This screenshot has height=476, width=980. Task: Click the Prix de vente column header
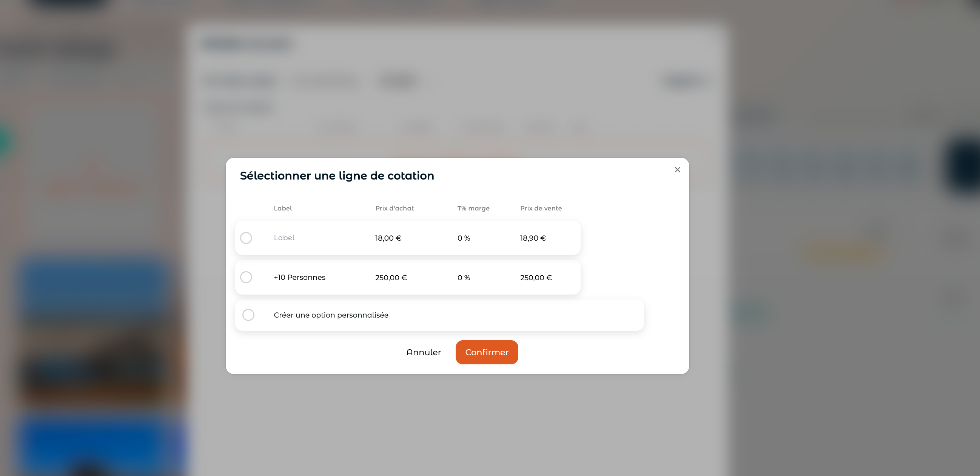[541, 208]
